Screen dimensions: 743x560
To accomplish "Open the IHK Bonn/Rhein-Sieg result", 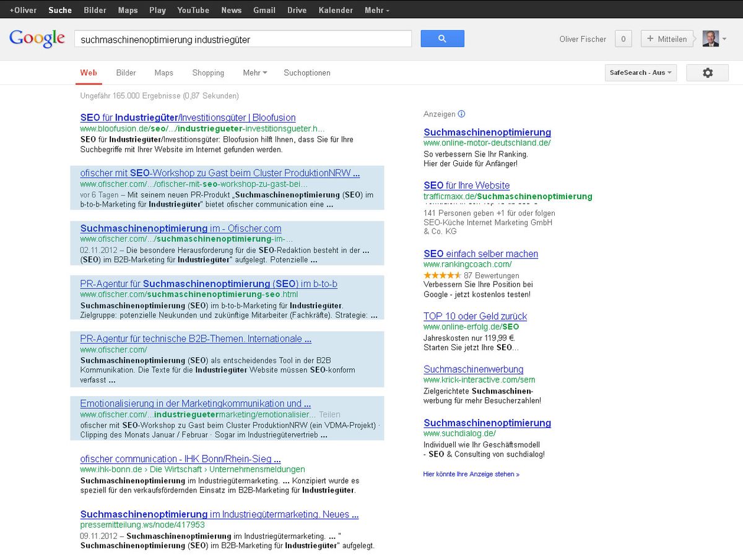I will click(181, 459).
